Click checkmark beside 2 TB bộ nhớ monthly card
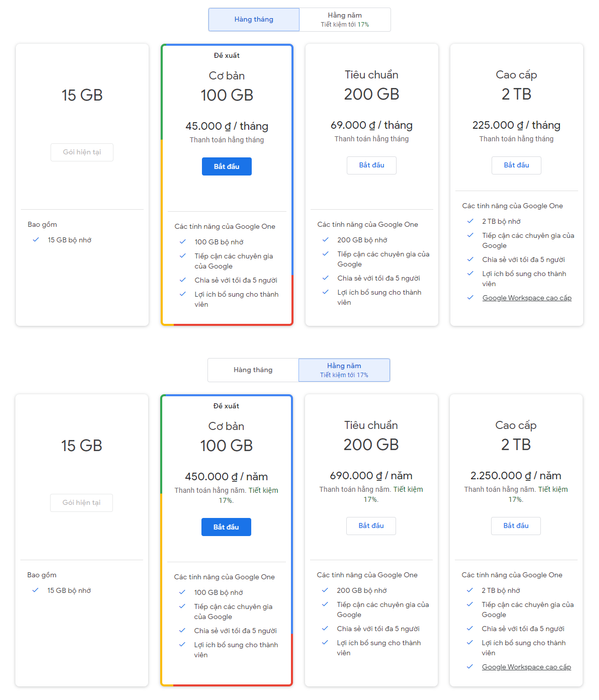 pyautogui.click(x=470, y=221)
